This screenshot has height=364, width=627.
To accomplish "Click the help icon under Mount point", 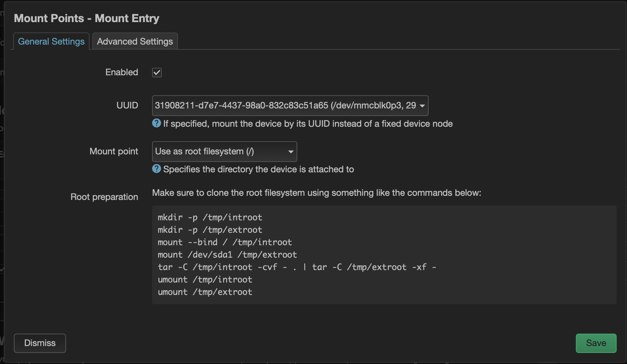I will 157,169.
